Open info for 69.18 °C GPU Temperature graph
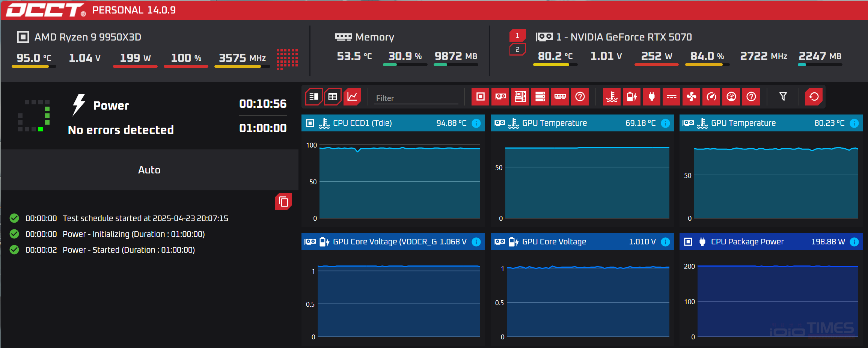 [x=665, y=123]
